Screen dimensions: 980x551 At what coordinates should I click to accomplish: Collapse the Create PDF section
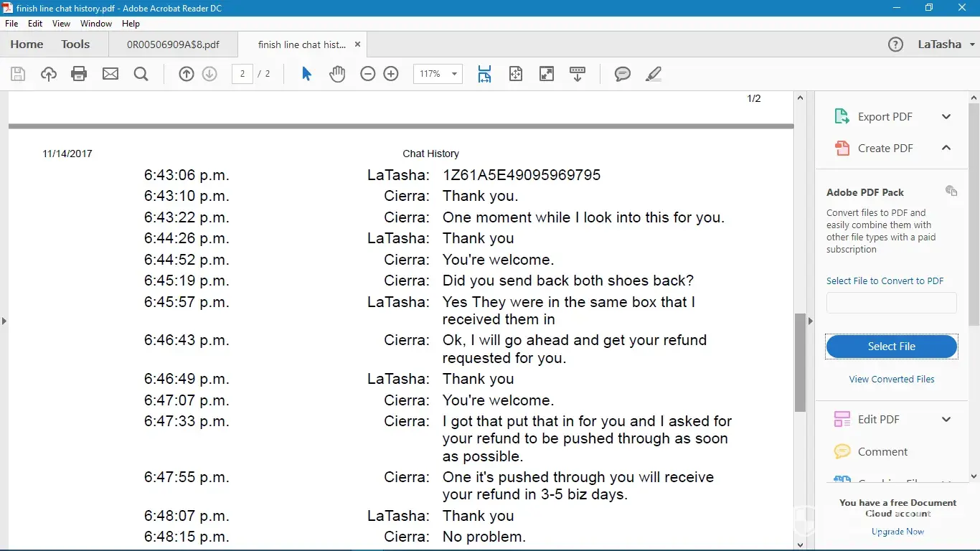click(946, 148)
